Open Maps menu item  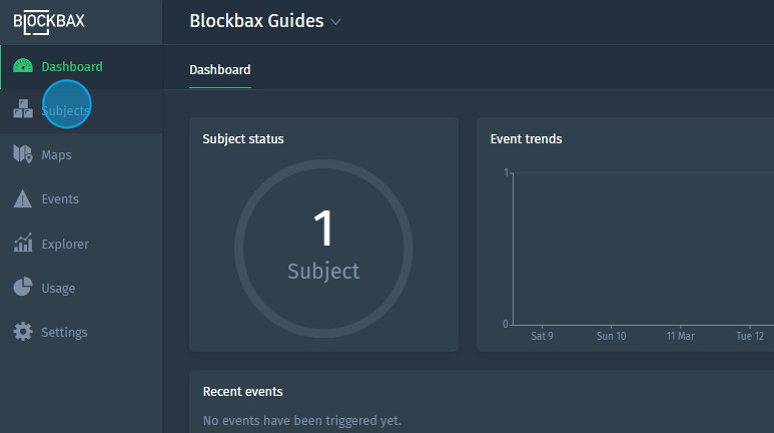click(x=56, y=155)
